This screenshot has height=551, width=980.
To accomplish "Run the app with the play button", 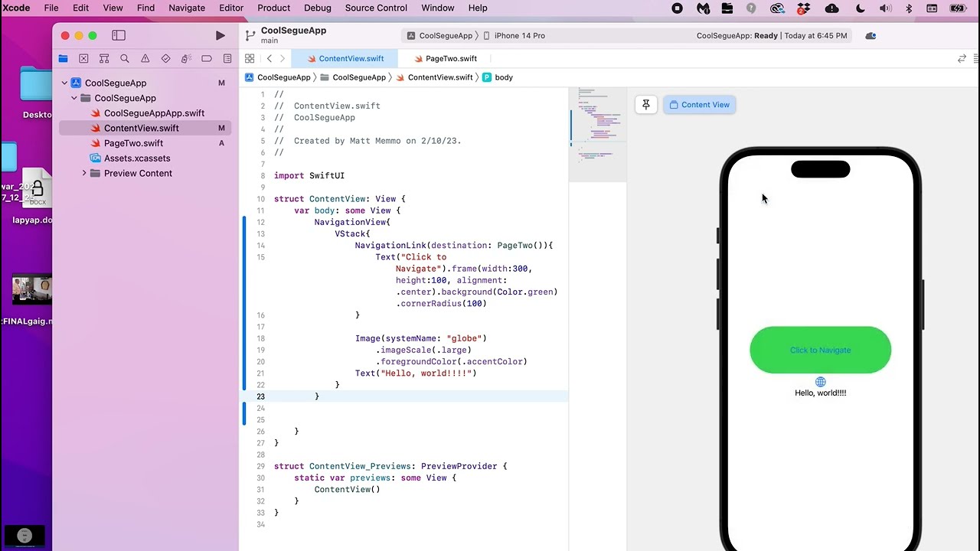I will [220, 35].
